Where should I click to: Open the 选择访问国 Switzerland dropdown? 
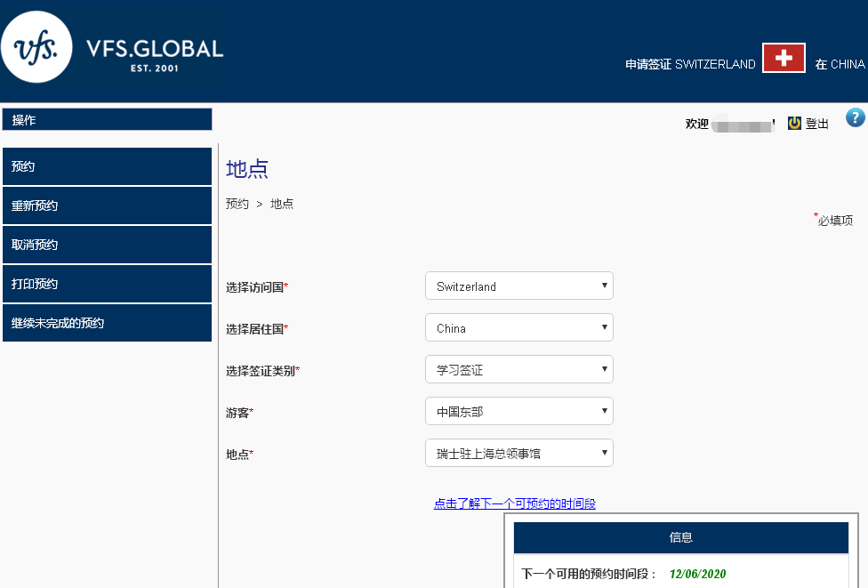click(519, 286)
